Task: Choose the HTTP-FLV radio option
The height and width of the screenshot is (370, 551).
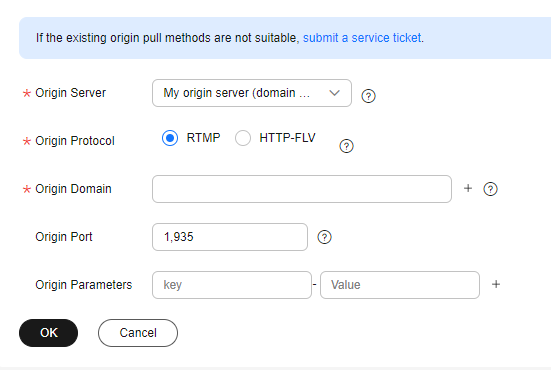Action: pyautogui.click(x=243, y=138)
